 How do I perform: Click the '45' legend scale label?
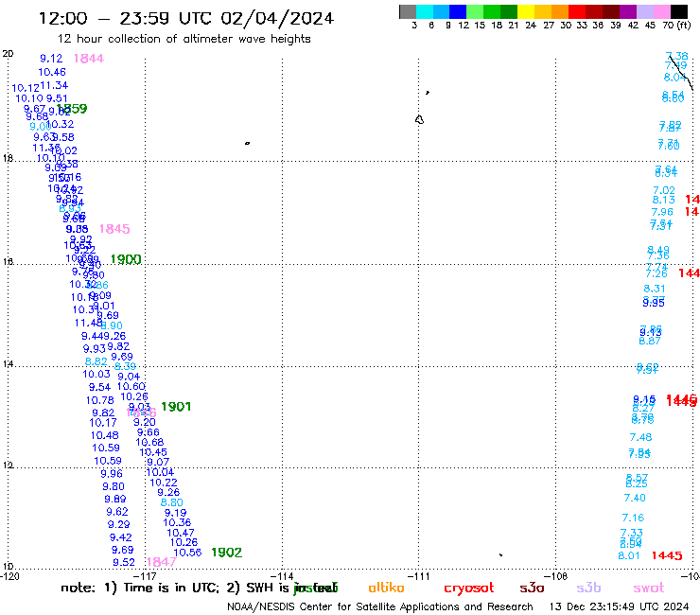pos(650,26)
